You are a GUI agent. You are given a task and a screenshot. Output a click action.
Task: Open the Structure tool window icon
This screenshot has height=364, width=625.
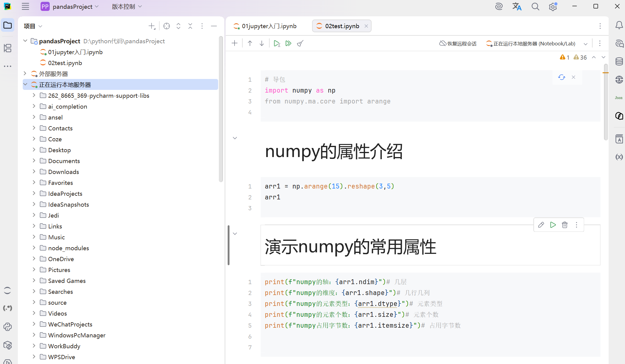click(x=8, y=48)
